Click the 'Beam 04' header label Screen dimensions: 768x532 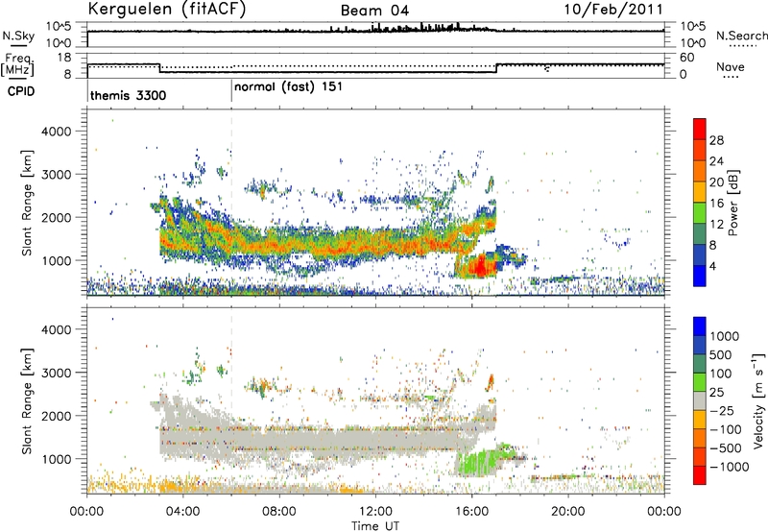(374, 11)
